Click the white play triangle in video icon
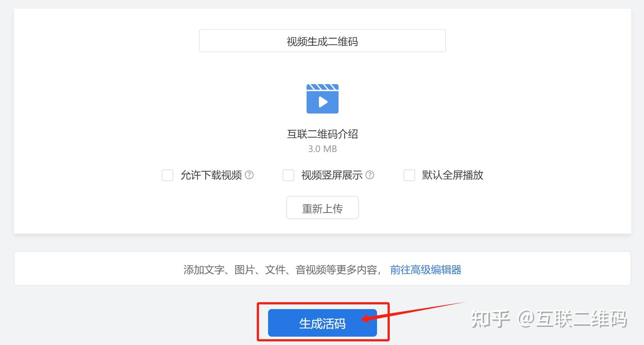Screen dimensions: 644x345 [323, 102]
